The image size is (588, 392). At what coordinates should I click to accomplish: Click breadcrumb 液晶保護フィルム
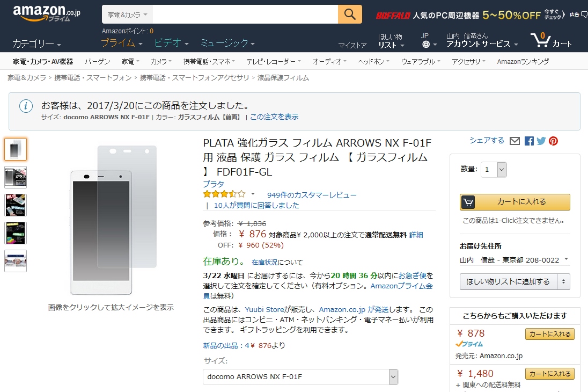(x=283, y=78)
